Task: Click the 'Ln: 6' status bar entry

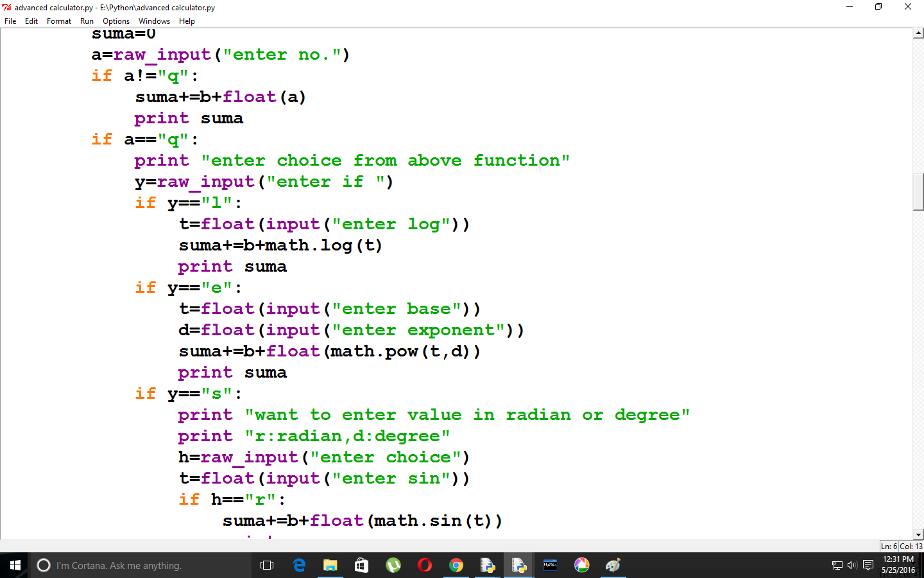Action: 889,547
